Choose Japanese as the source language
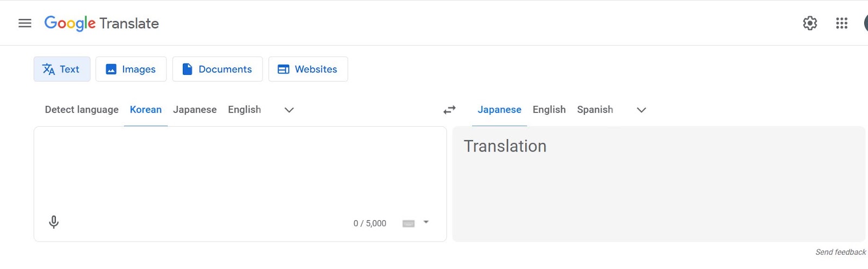Screen dimensions: 868x269 [195, 110]
